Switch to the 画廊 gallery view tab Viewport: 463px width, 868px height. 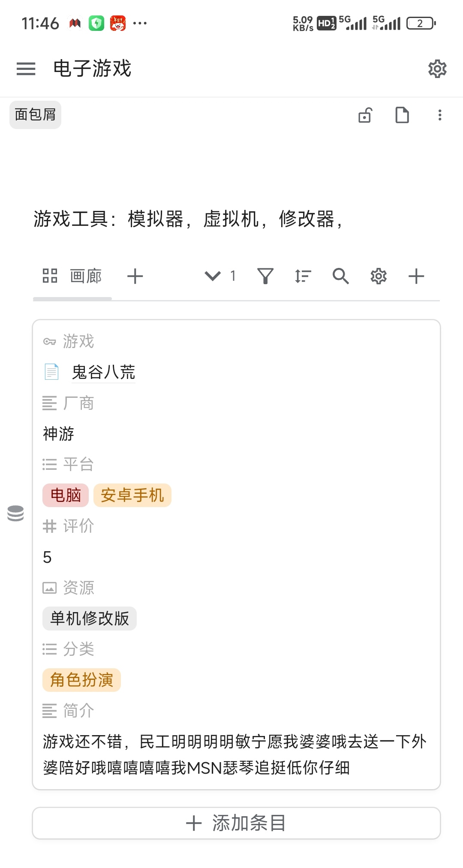(x=72, y=276)
